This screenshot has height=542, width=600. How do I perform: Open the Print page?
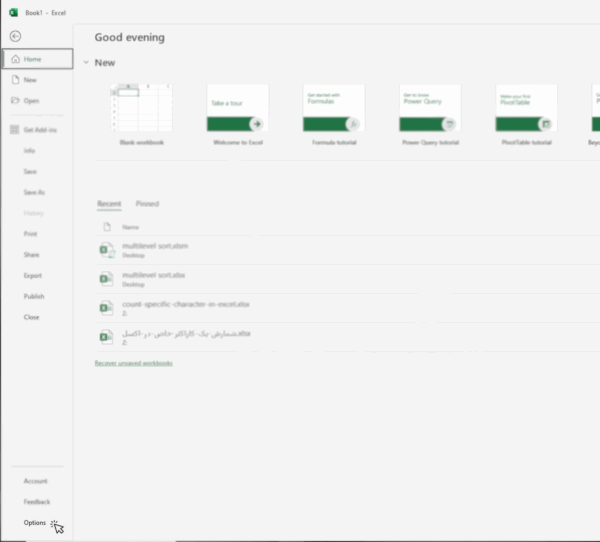point(38,233)
